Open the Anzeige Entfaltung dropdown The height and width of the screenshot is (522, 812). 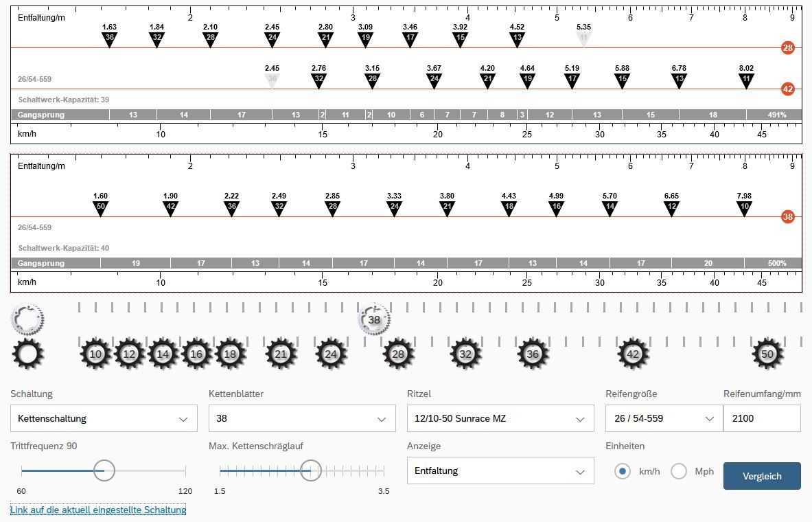coord(500,471)
